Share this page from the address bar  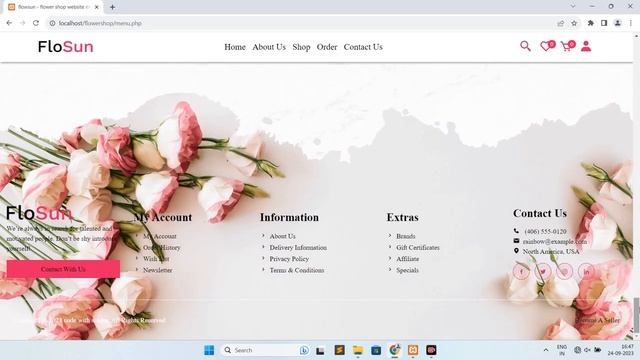(561, 23)
